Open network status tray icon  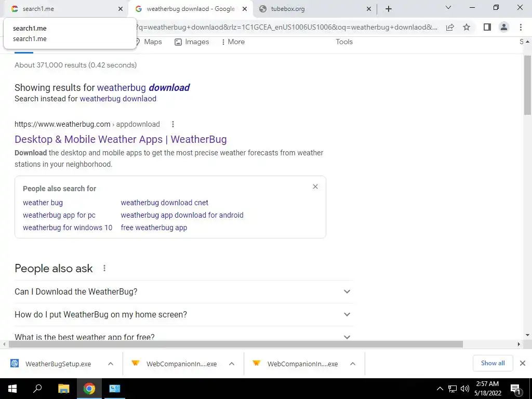point(453,389)
